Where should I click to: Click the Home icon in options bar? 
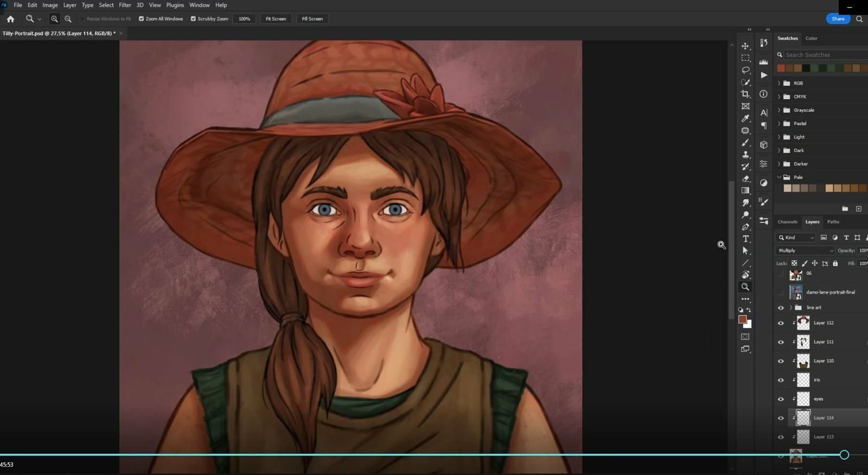[10, 19]
